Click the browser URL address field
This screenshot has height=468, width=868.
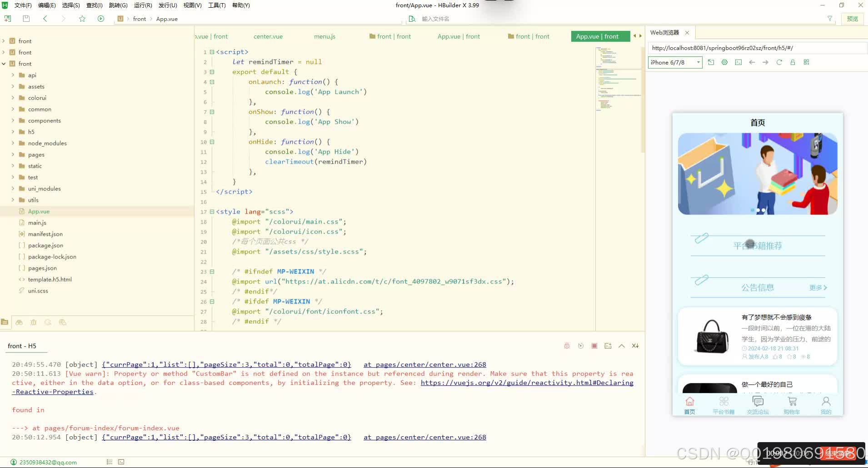point(758,48)
